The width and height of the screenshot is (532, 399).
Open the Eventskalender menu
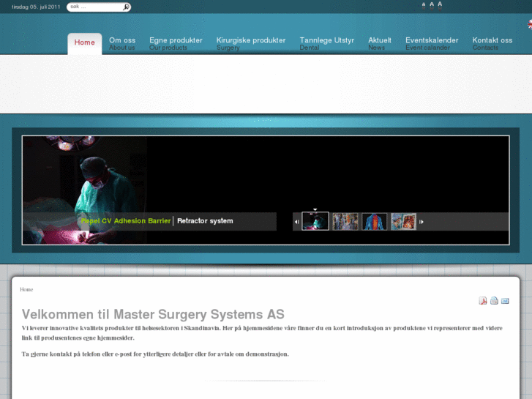tap(432, 43)
